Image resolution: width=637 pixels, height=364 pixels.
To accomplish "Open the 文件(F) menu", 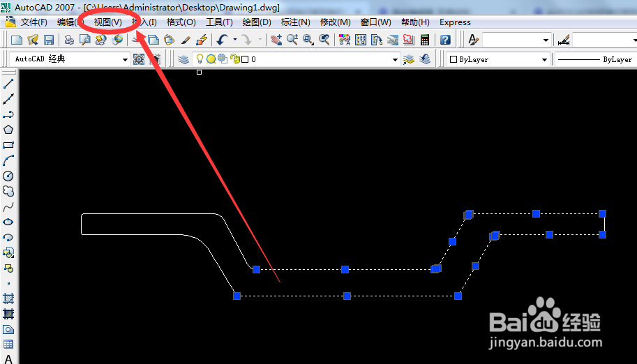I will coord(33,22).
